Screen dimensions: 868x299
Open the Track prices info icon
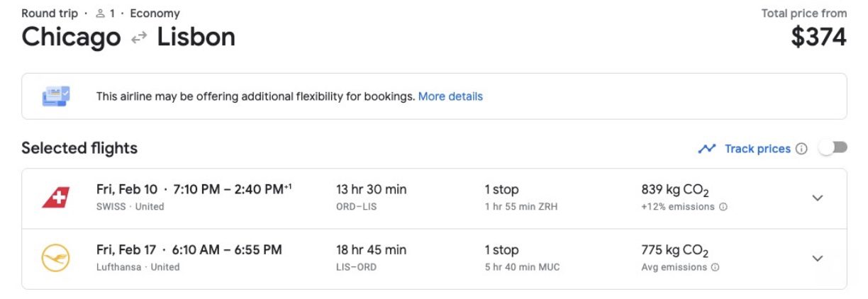801,149
